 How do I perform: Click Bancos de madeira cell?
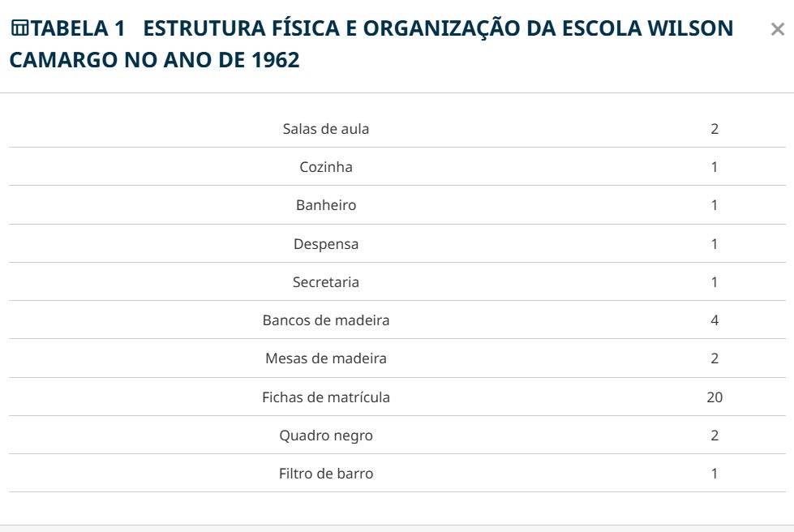tap(325, 320)
